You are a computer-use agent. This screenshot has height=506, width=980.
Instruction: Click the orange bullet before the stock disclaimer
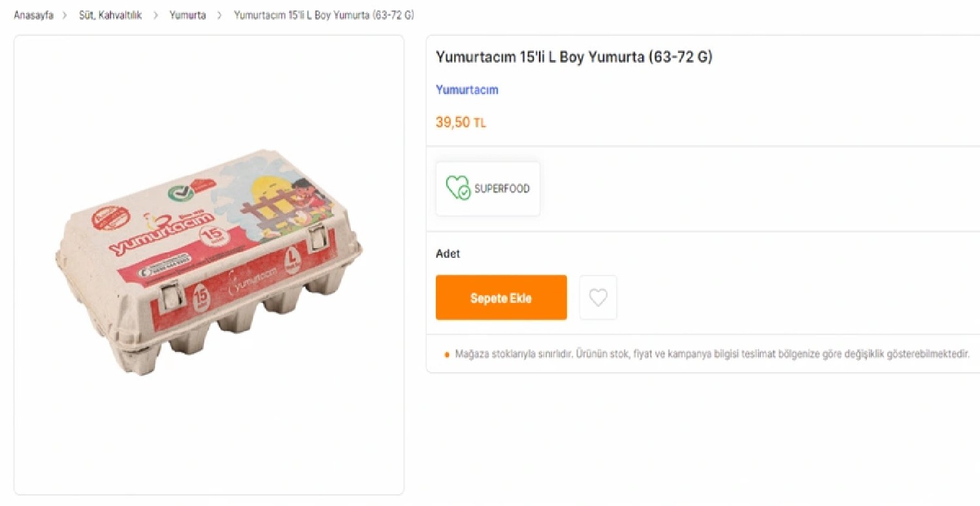tap(448, 355)
